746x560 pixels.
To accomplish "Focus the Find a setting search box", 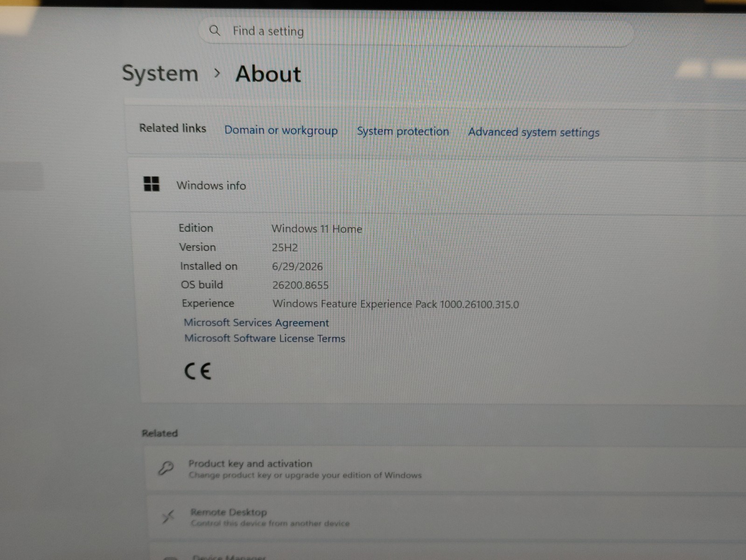I will tap(416, 32).
